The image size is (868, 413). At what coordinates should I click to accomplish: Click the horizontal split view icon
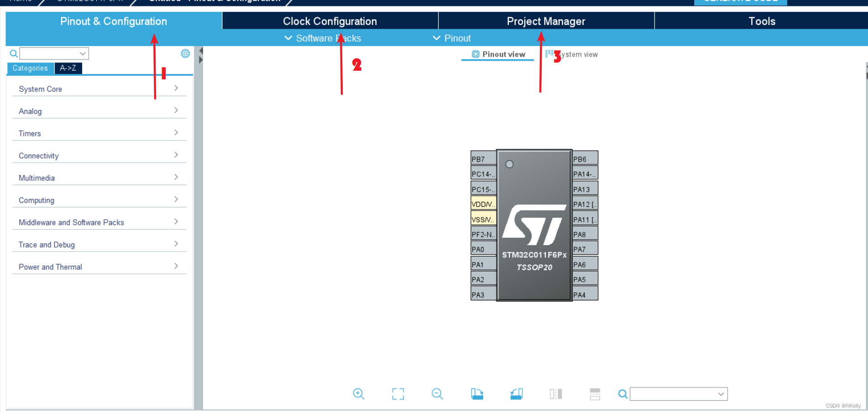point(595,394)
